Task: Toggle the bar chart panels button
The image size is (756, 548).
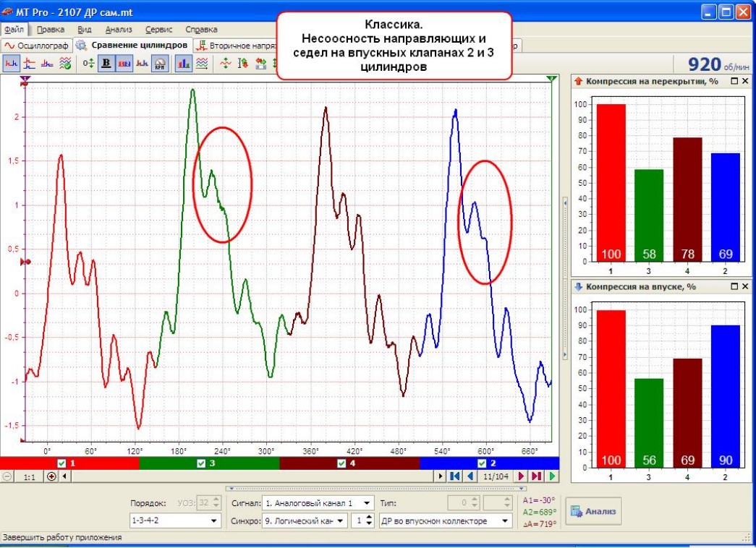Action: click(183, 63)
